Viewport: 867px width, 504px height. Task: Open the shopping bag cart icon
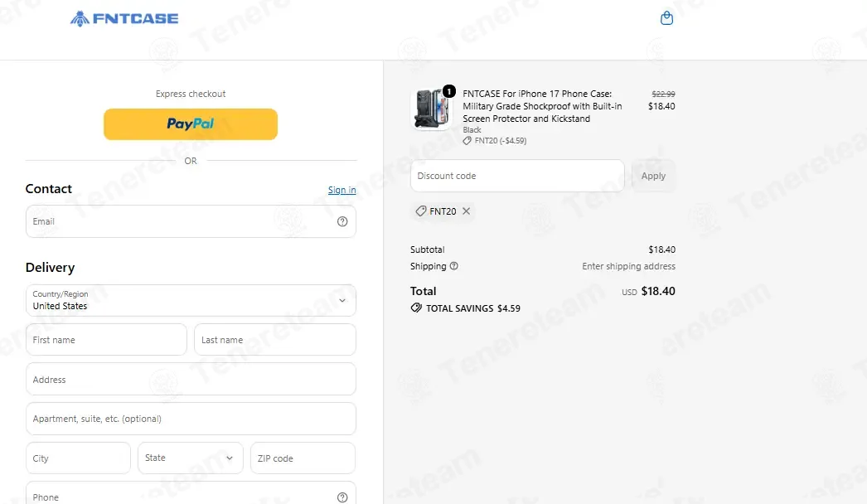667,17
